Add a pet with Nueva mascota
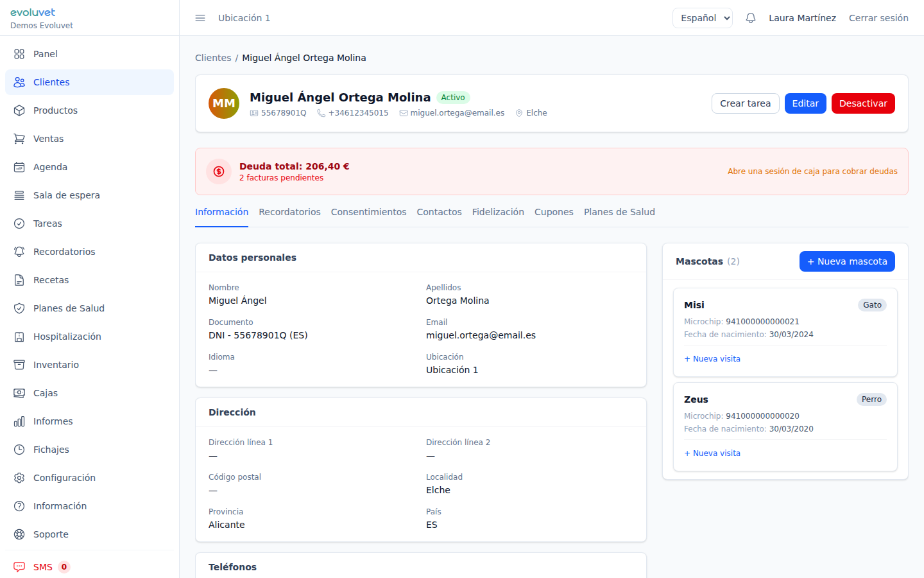 846,261
